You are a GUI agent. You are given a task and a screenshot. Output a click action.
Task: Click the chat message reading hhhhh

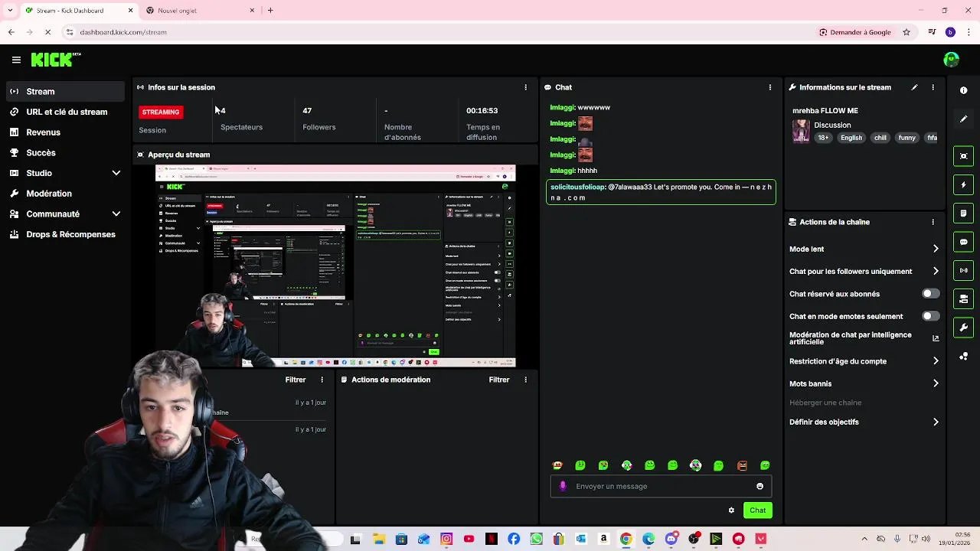point(573,171)
